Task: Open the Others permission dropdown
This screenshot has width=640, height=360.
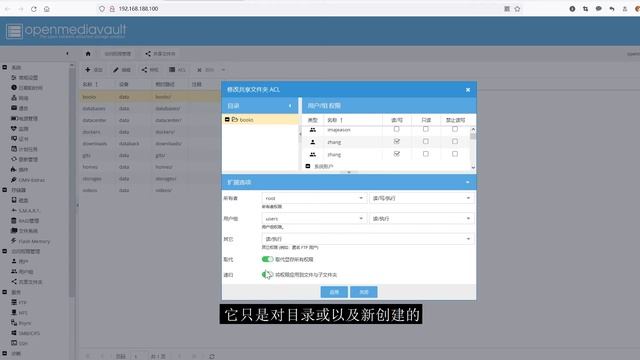Action: coord(368,239)
